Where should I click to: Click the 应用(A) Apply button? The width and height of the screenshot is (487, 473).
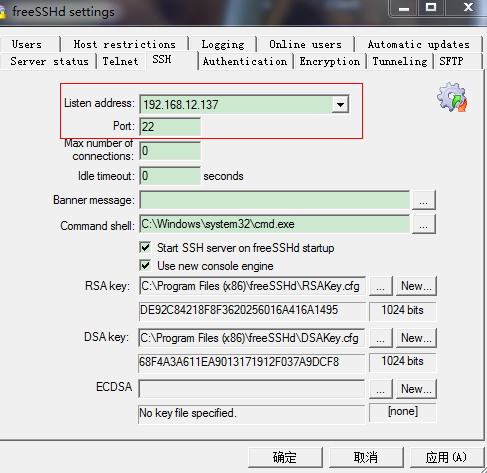click(x=447, y=457)
